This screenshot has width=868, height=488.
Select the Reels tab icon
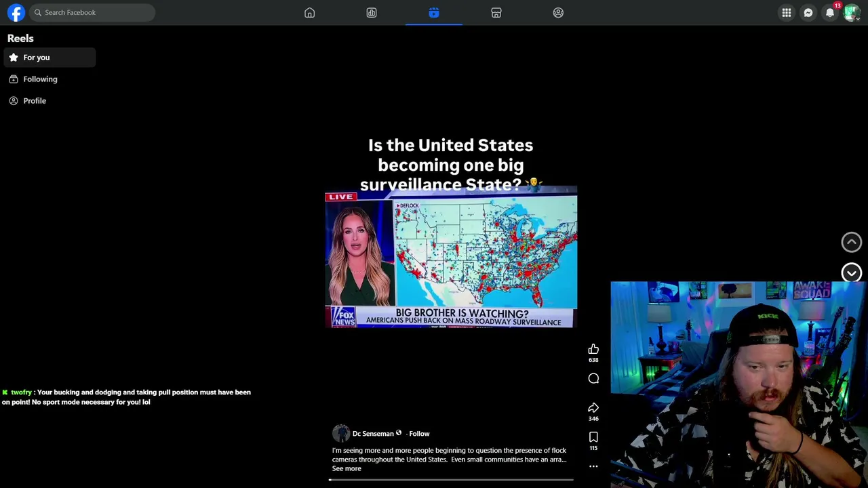coord(434,12)
